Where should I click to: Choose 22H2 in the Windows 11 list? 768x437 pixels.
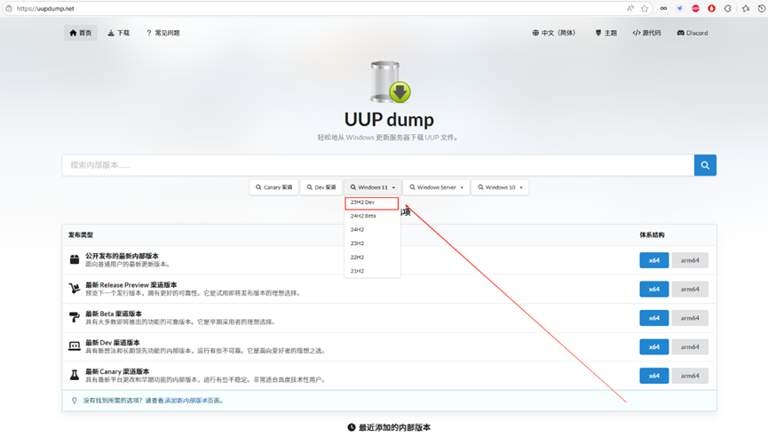tap(357, 257)
